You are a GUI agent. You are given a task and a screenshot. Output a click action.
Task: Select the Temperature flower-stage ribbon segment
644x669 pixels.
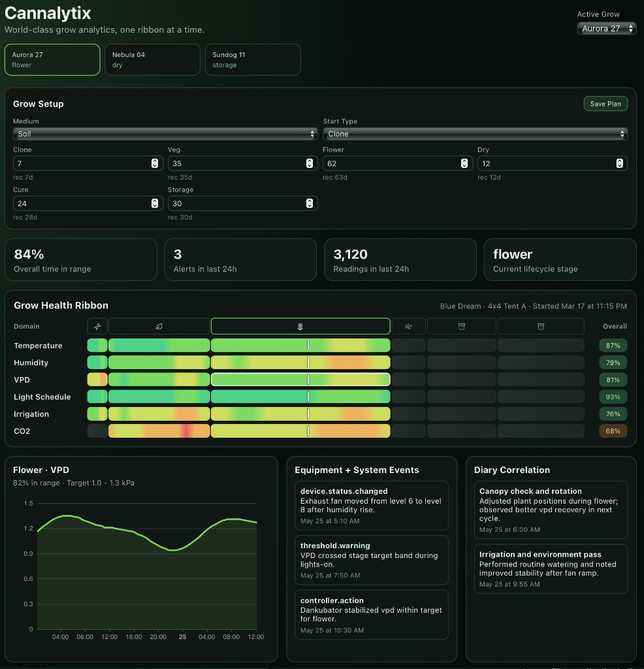300,345
